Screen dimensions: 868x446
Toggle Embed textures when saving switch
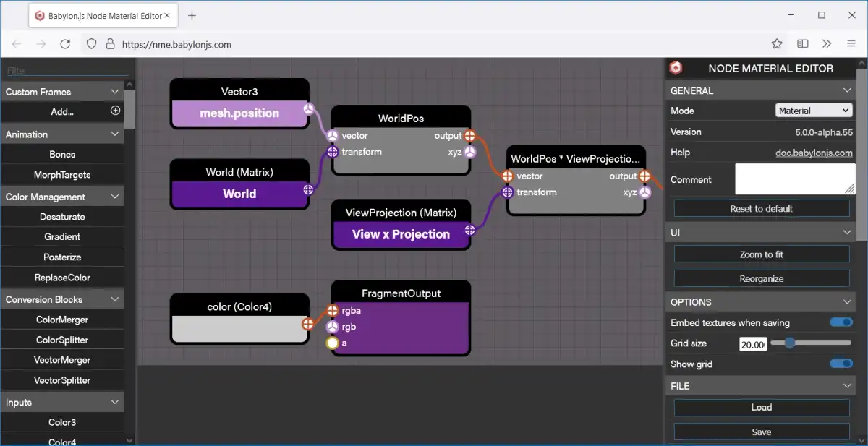pyautogui.click(x=841, y=322)
